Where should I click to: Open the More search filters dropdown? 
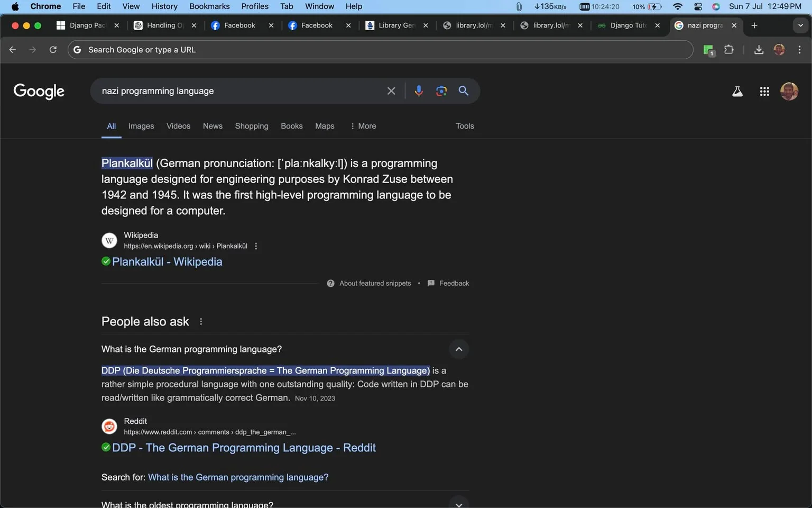click(363, 126)
